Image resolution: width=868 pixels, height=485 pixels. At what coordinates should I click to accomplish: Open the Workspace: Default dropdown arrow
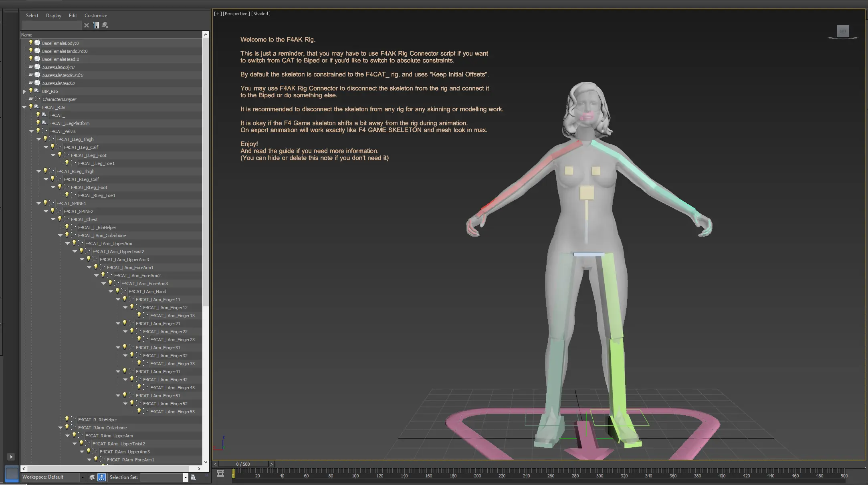pyautogui.click(x=83, y=477)
